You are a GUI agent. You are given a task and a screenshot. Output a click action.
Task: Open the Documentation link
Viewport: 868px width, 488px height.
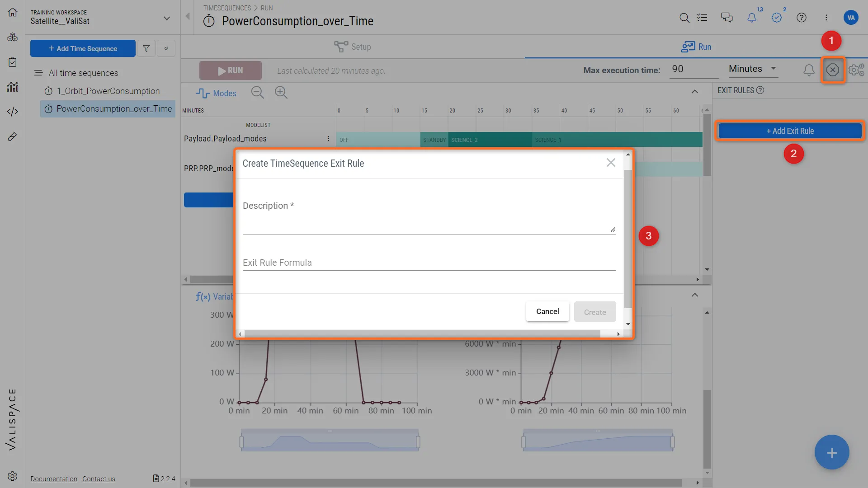point(54,479)
